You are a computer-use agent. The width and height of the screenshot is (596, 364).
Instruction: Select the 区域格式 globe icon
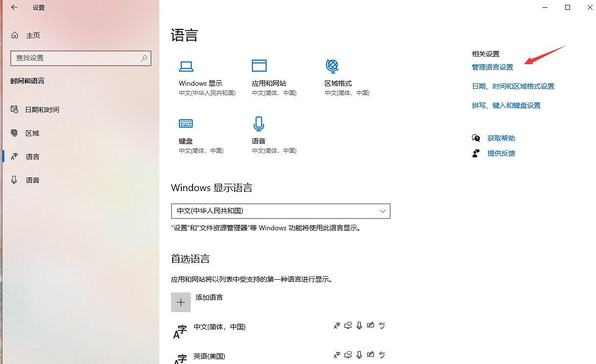point(332,65)
